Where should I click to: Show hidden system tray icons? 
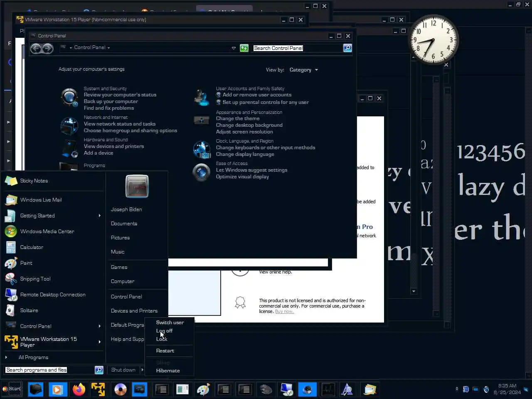pos(457,389)
